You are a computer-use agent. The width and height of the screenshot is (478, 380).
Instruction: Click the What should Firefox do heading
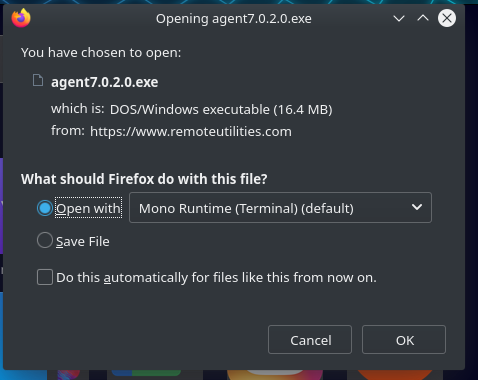[x=144, y=179]
